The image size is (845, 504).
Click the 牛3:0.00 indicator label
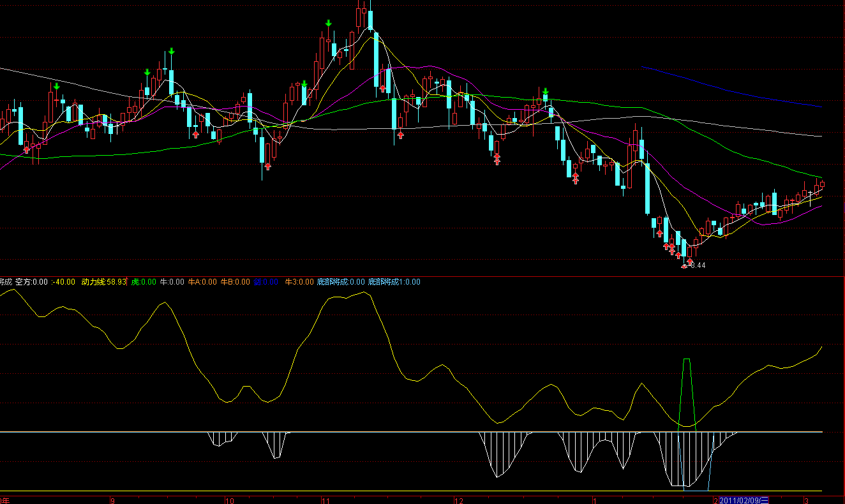(299, 281)
